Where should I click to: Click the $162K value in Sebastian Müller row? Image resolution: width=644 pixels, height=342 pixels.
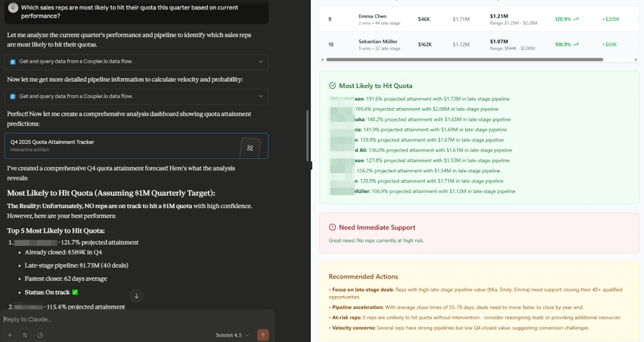pos(425,45)
